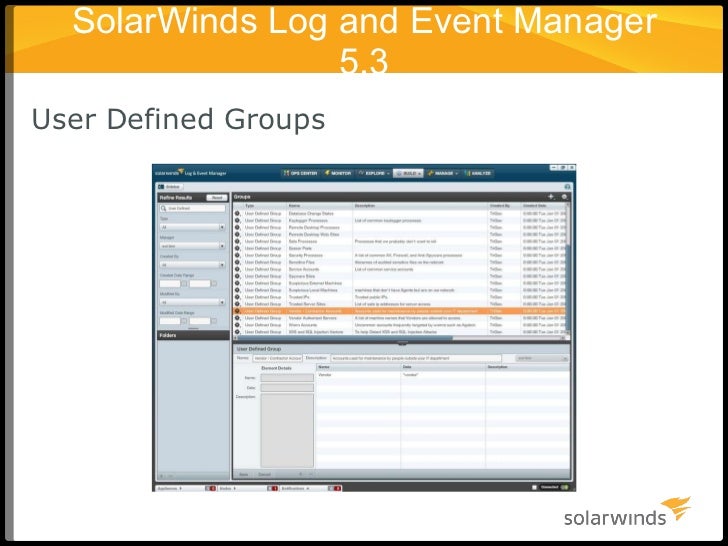Open calendar for Modified Date Range end
This screenshot has width=728, height=546.
click(x=214, y=321)
